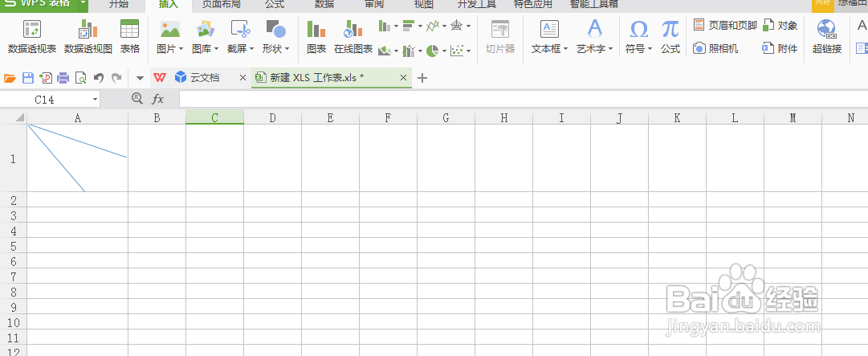Expand the 截屏 screenshot dropdown arrow

[x=251, y=49]
